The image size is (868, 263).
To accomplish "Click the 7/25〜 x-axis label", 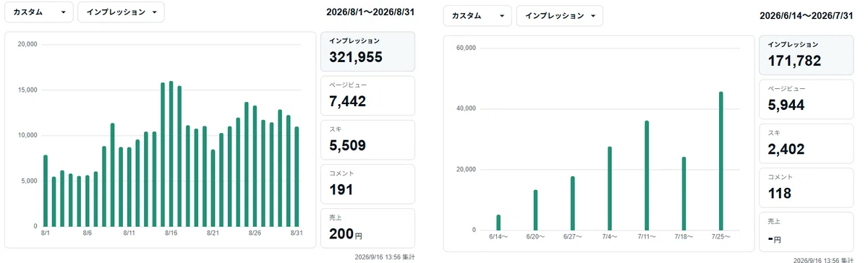I will pos(721,237).
